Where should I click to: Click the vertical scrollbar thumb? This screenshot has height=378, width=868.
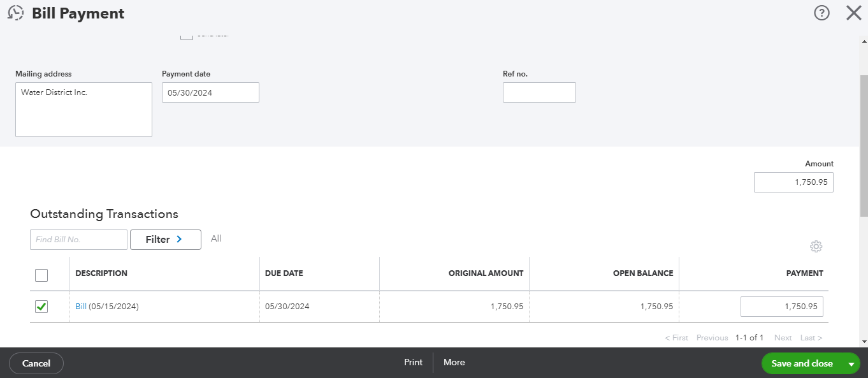tap(864, 147)
